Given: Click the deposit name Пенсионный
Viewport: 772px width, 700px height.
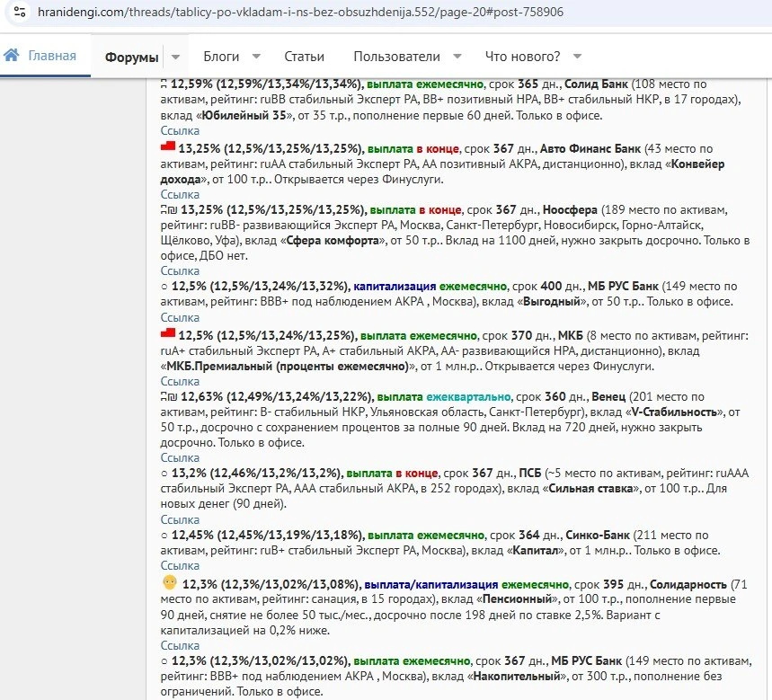Looking at the screenshot, I should click(x=517, y=599).
